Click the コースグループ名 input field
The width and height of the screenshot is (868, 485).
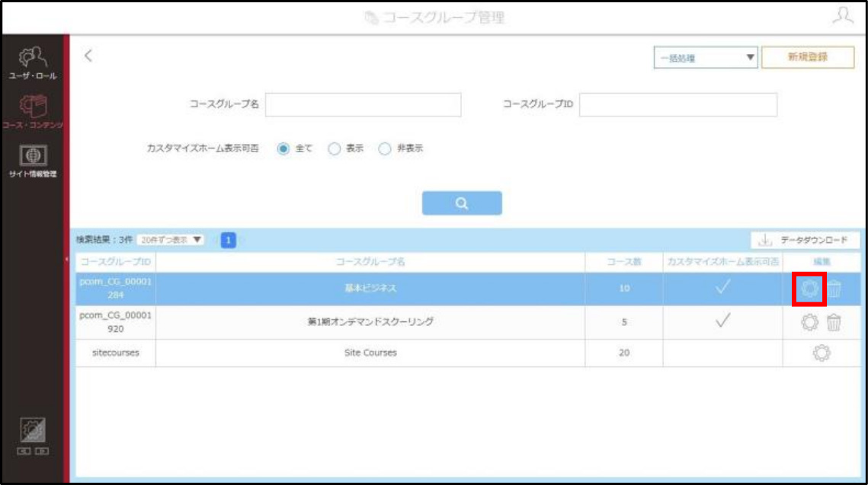(x=364, y=104)
